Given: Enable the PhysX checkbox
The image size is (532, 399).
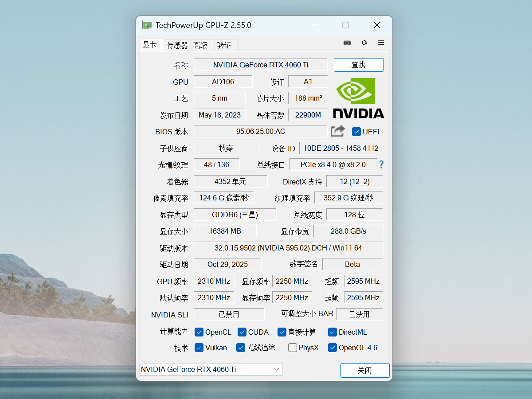Looking at the screenshot, I should (292, 348).
